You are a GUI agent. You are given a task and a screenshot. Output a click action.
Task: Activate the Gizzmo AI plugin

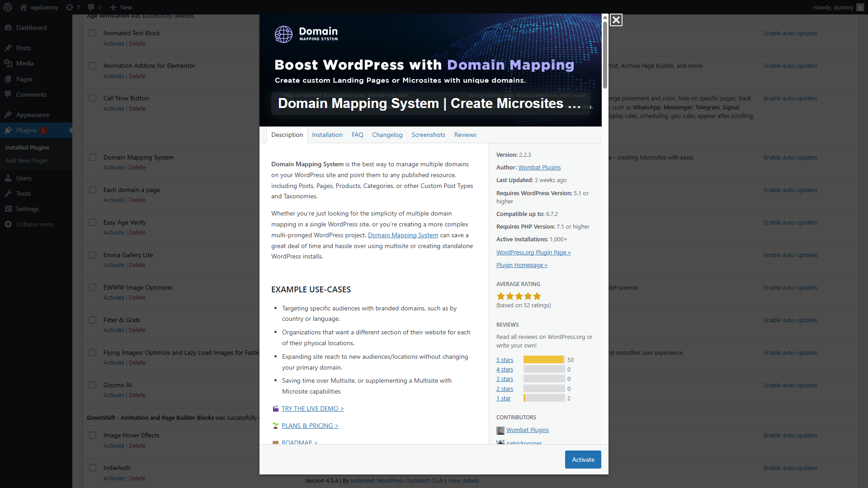coord(113,395)
